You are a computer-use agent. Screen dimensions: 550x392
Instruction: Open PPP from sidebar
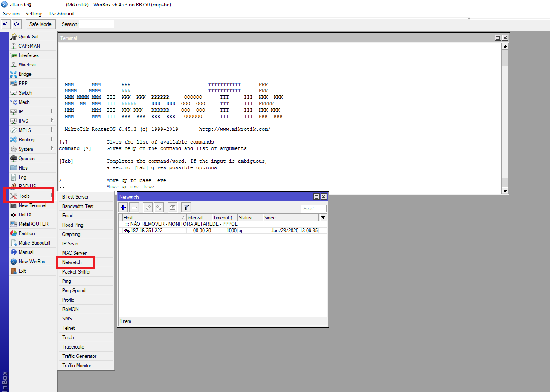coord(33,84)
